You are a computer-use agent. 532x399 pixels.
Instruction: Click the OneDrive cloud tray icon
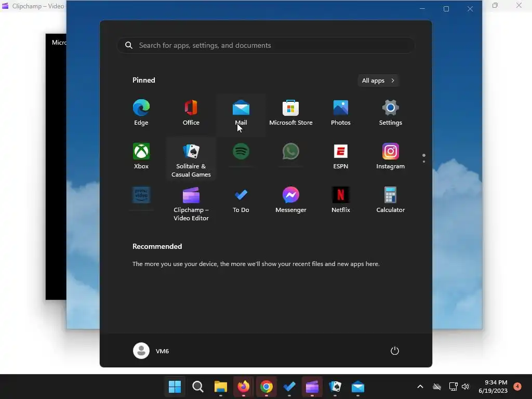[x=437, y=387]
